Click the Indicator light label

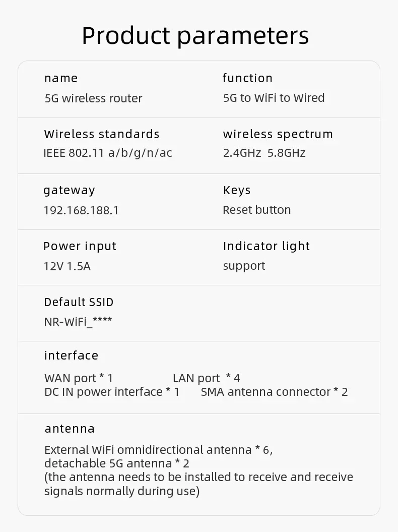point(266,246)
